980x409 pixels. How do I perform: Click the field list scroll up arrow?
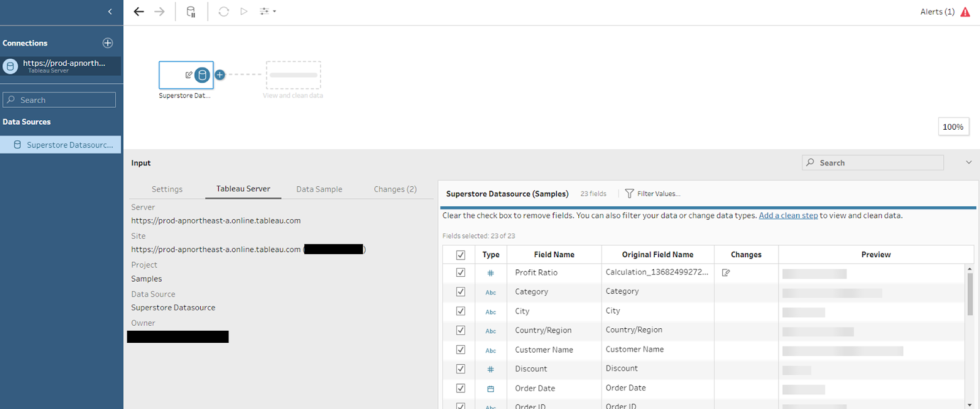point(970,269)
